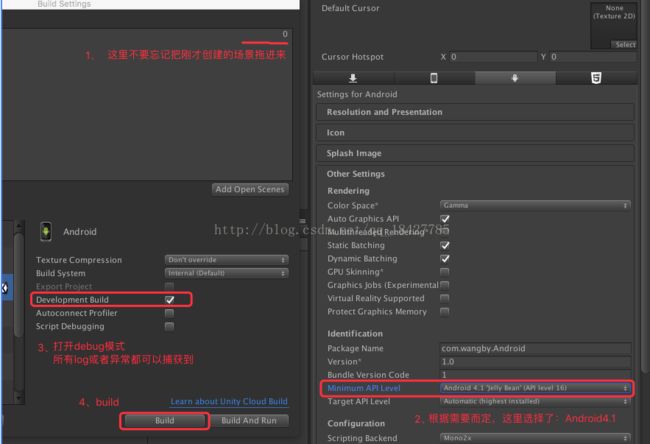This screenshot has height=444, width=650.
Task: Click the platform list scroll-up arrow
Action: click(19, 225)
